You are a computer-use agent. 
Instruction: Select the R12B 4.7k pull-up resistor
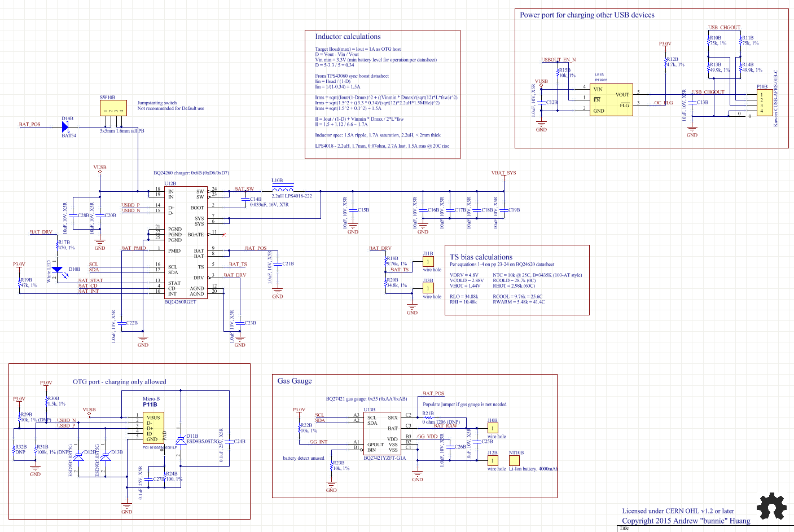[665, 62]
